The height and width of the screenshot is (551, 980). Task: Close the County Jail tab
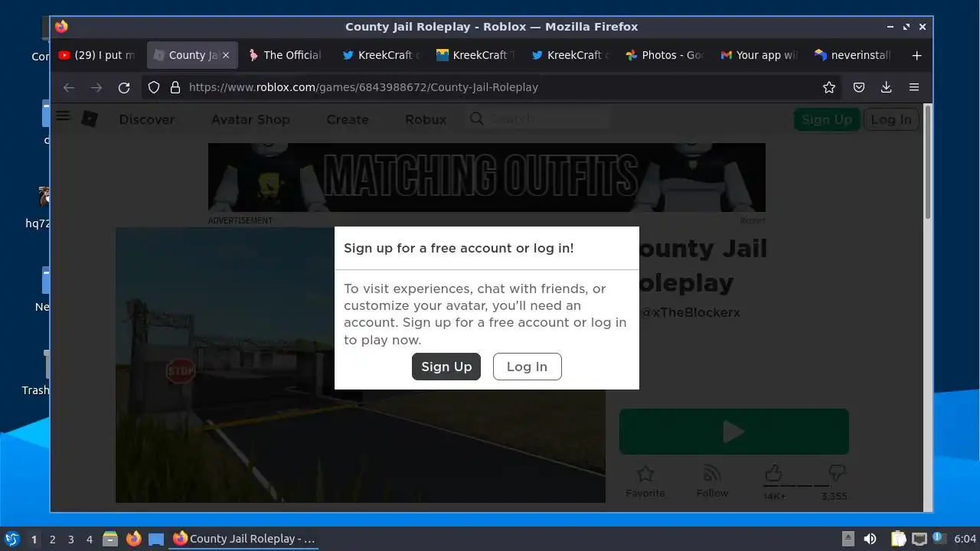(x=226, y=55)
